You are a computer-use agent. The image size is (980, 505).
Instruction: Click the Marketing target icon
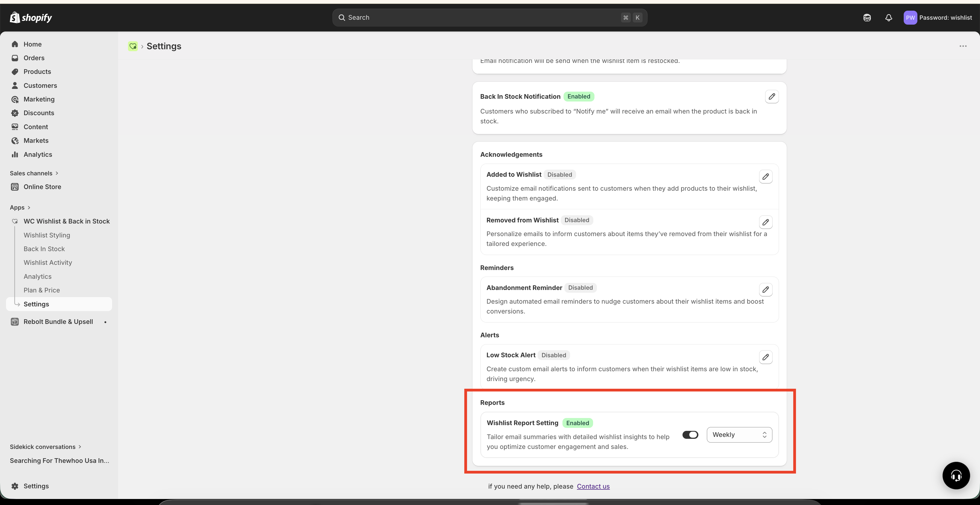point(15,99)
